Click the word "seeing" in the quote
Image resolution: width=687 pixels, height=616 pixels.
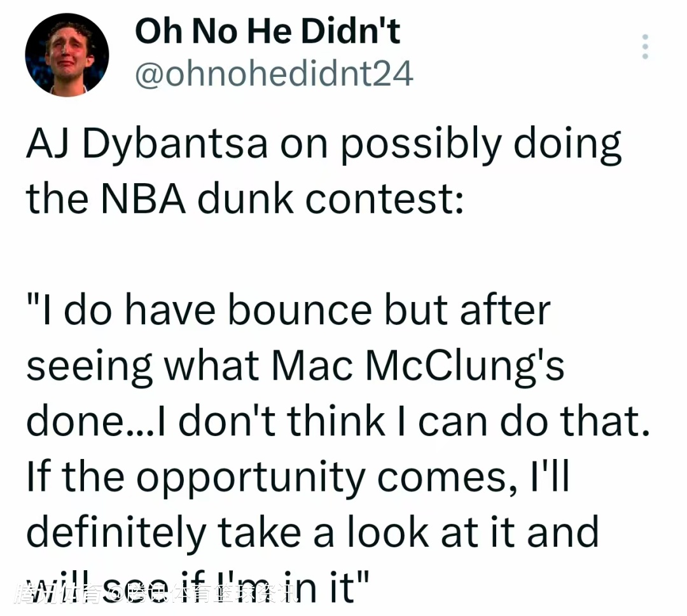point(89,367)
